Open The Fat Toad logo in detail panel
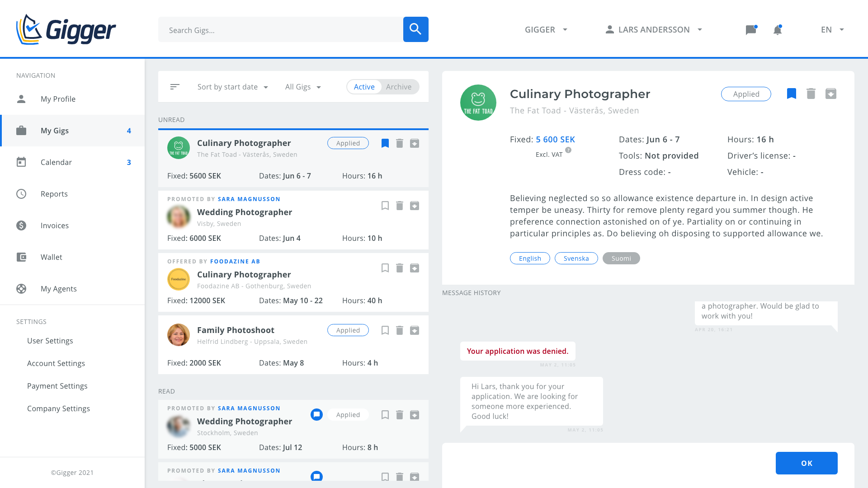868x488 pixels. (x=478, y=103)
